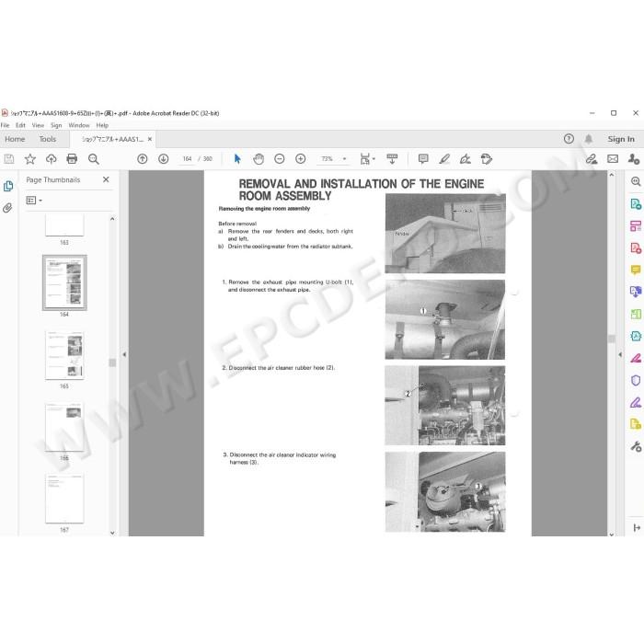644x644 pixels.
Task: Show attachments panel paperclip
Action: [x=7, y=208]
